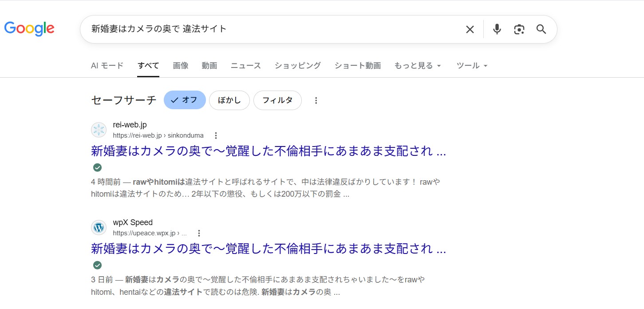The height and width of the screenshot is (309, 644).
Task: Click the green check badge under wpX Speed result
Action: pyautogui.click(x=97, y=265)
